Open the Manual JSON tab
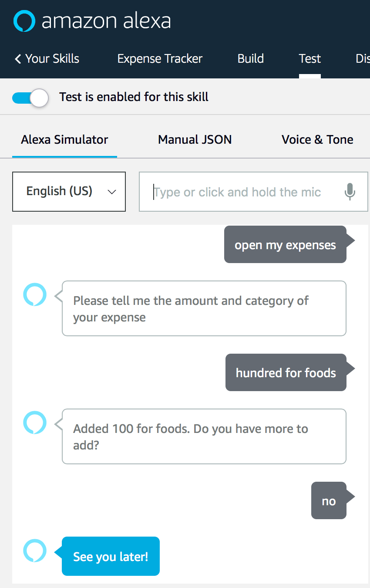 (x=195, y=140)
